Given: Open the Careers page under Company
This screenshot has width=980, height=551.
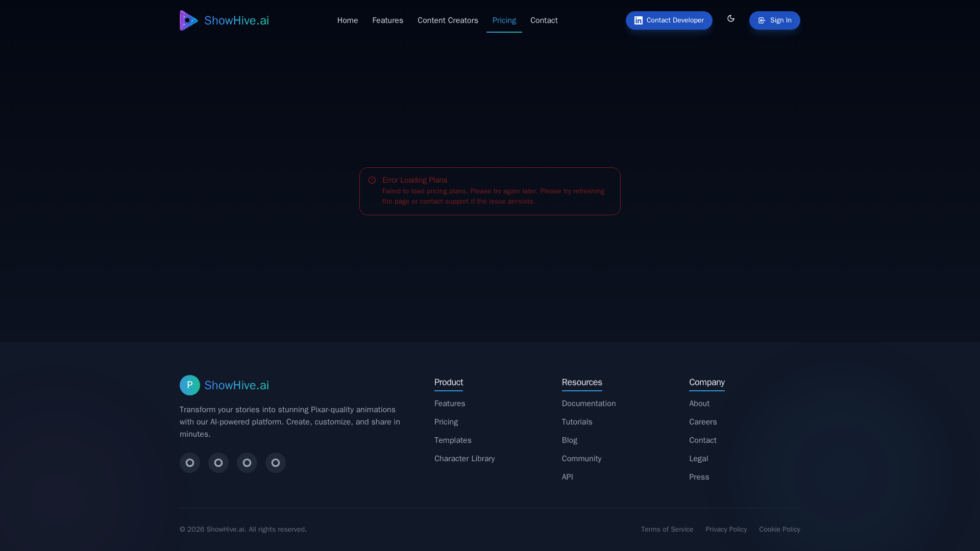Looking at the screenshot, I should click(x=703, y=421).
